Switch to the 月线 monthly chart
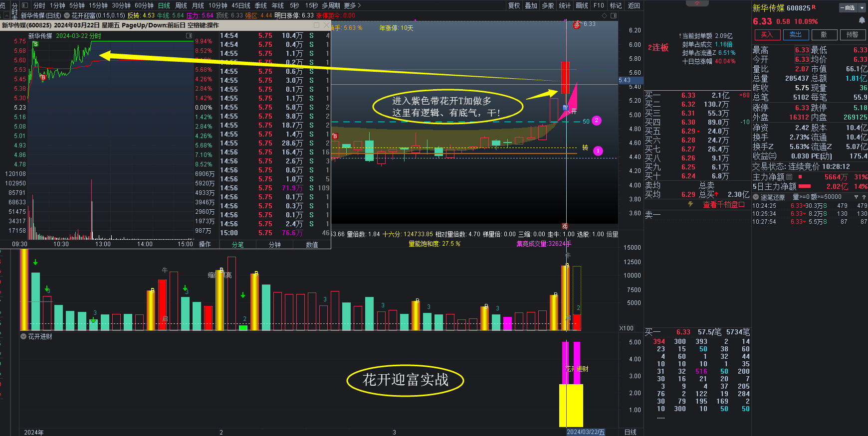 point(198,5)
